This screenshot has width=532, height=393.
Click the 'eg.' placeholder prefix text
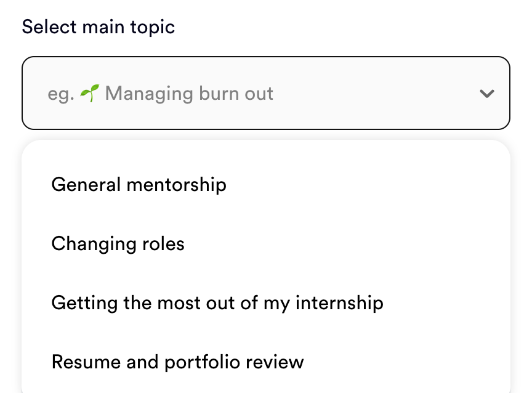61,94
